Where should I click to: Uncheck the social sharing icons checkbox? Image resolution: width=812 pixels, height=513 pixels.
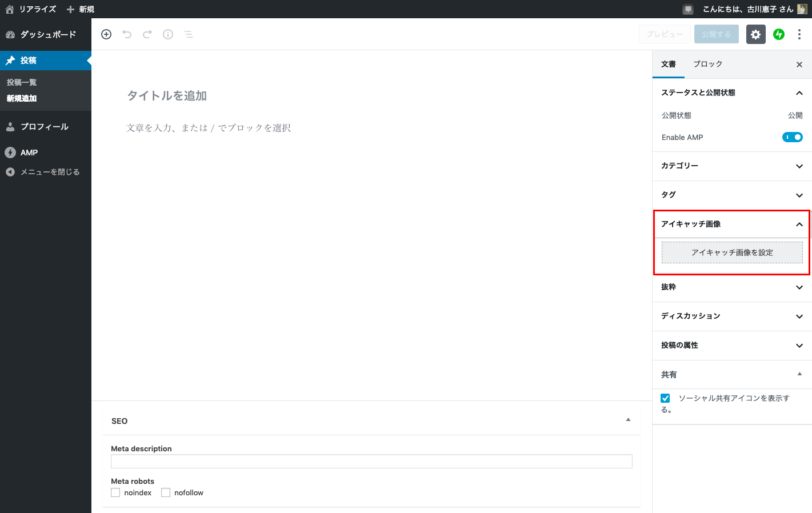click(665, 398)
